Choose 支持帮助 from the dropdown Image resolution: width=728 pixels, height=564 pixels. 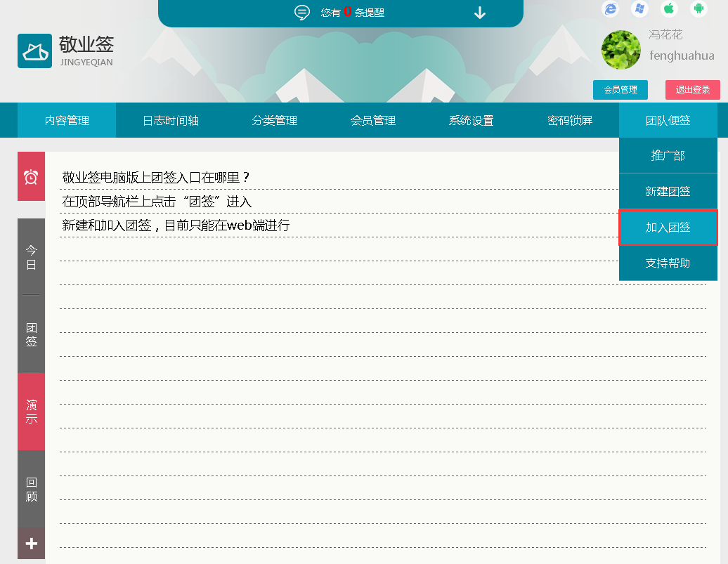tap(668, 263)
